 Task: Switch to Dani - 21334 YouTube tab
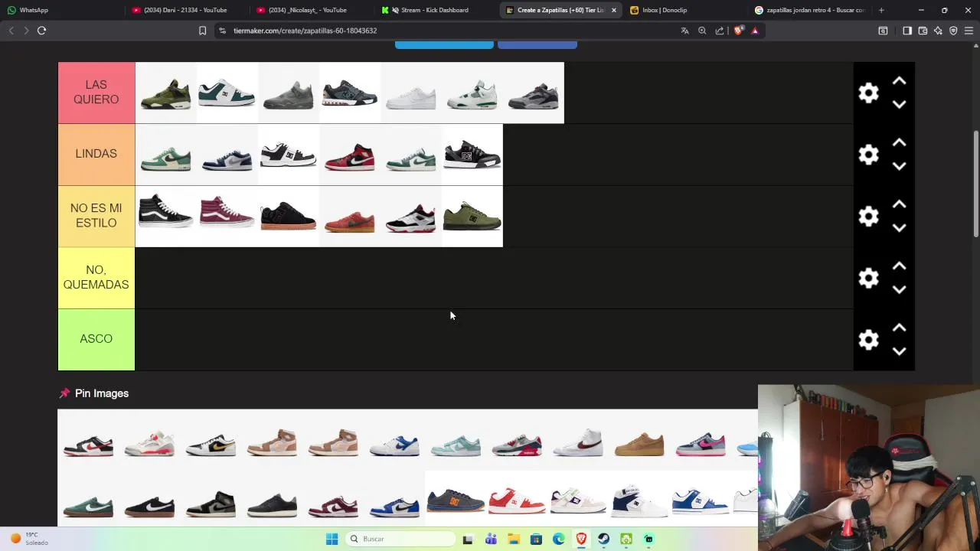tap(185, 10)
